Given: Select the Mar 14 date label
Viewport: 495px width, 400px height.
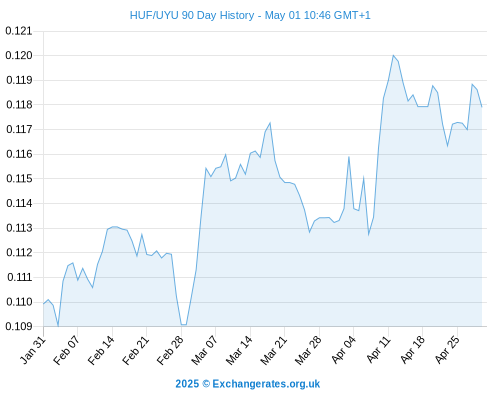Looking at the screenshot, I should pos(239,350).
